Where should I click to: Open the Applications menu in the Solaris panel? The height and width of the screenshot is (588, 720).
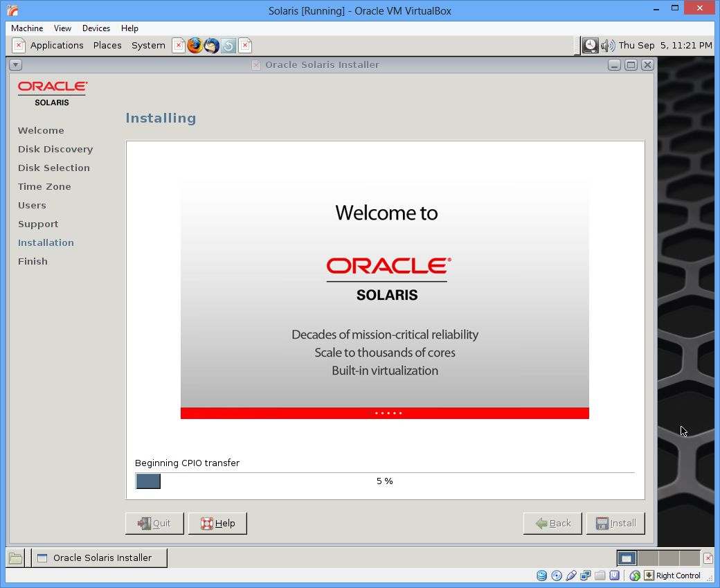(57, 45)
